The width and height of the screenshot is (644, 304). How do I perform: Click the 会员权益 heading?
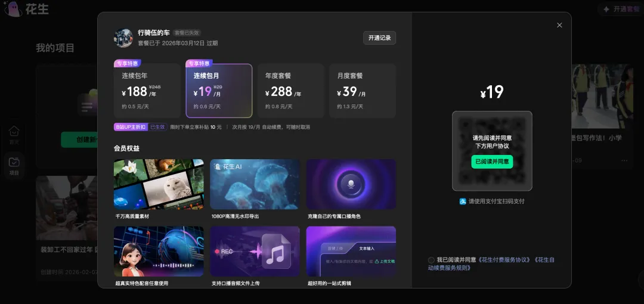127,148
